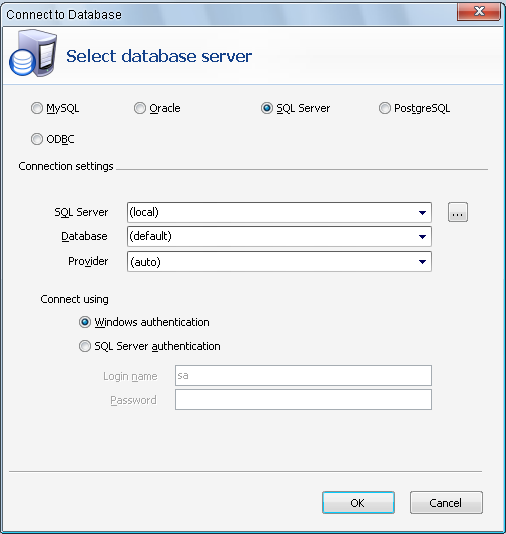Click the 'Database' field label
Screen dimensions: 506x534
[x=84, y=236]
